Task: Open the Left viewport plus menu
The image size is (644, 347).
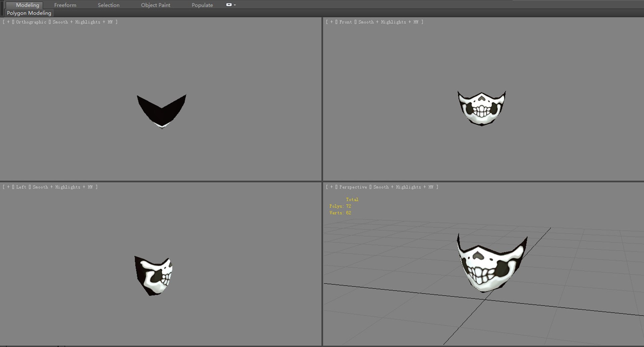Action: [x=8, y=187]
